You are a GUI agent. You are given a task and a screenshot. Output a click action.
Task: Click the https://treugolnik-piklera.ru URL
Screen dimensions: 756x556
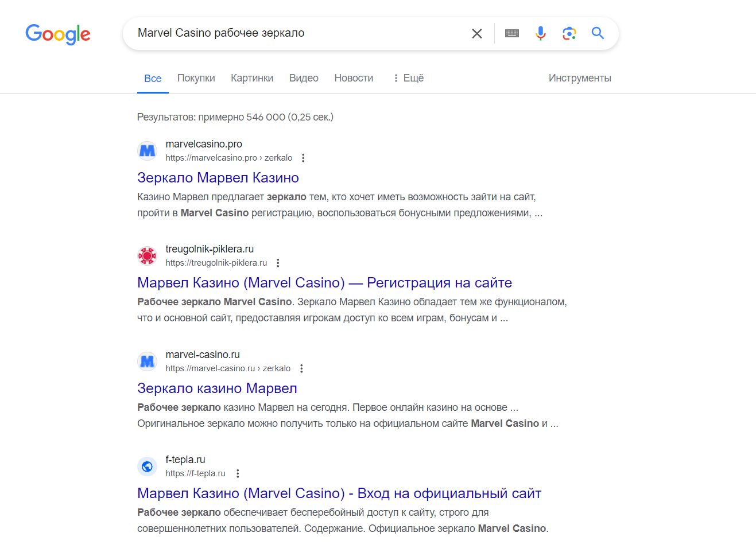click(216, 263)
